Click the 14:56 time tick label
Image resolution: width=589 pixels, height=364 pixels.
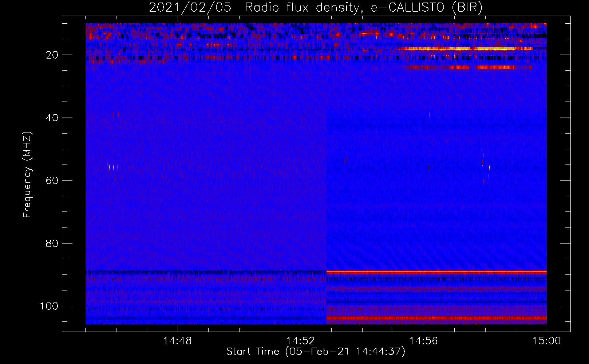tap(424, 341)
